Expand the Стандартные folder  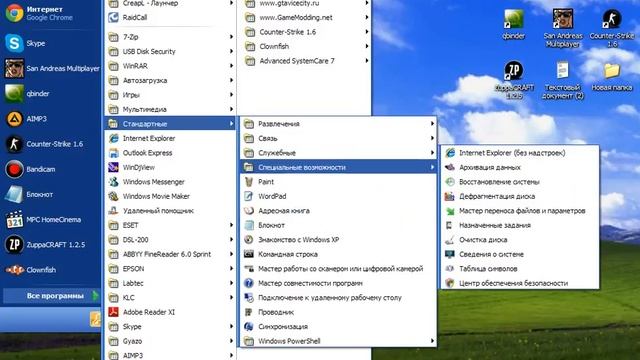[x=171, y=124]
